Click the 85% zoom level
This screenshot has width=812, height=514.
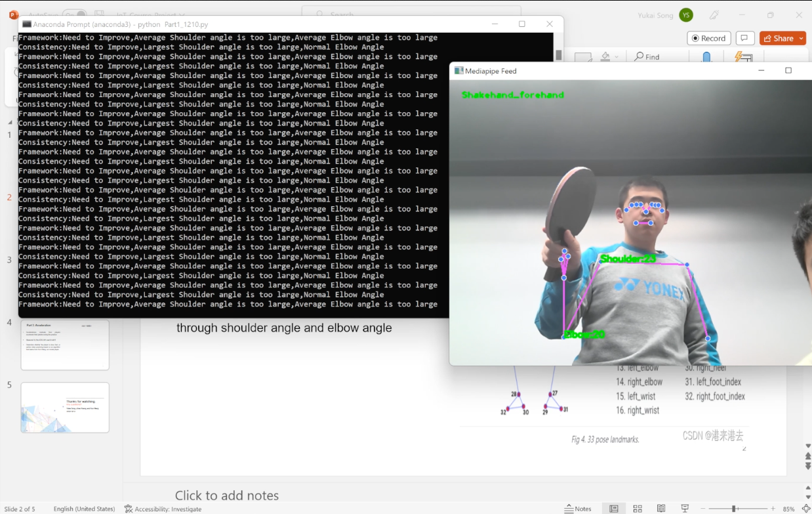tap(788, 509)
